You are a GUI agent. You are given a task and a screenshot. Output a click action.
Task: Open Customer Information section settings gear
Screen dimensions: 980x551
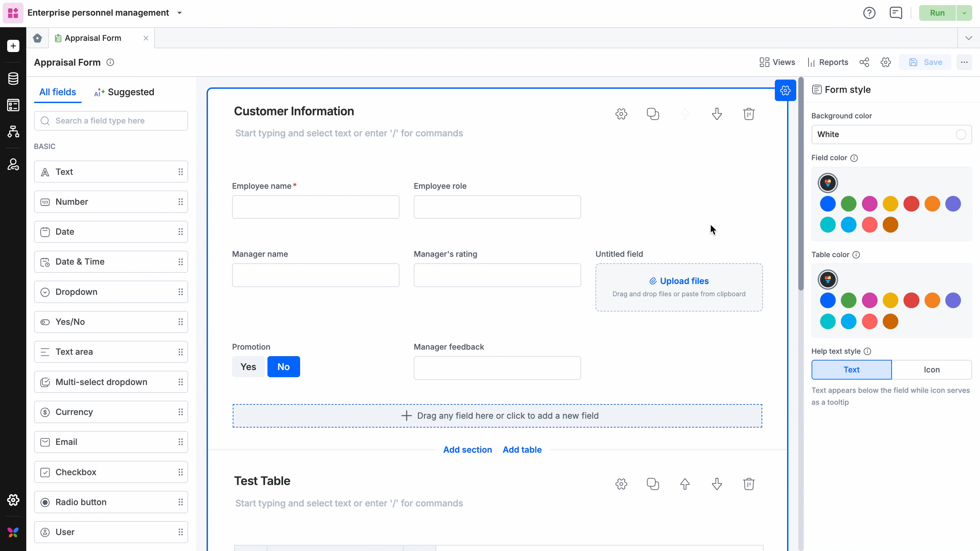pyautogui.click(x=621, y=114)
